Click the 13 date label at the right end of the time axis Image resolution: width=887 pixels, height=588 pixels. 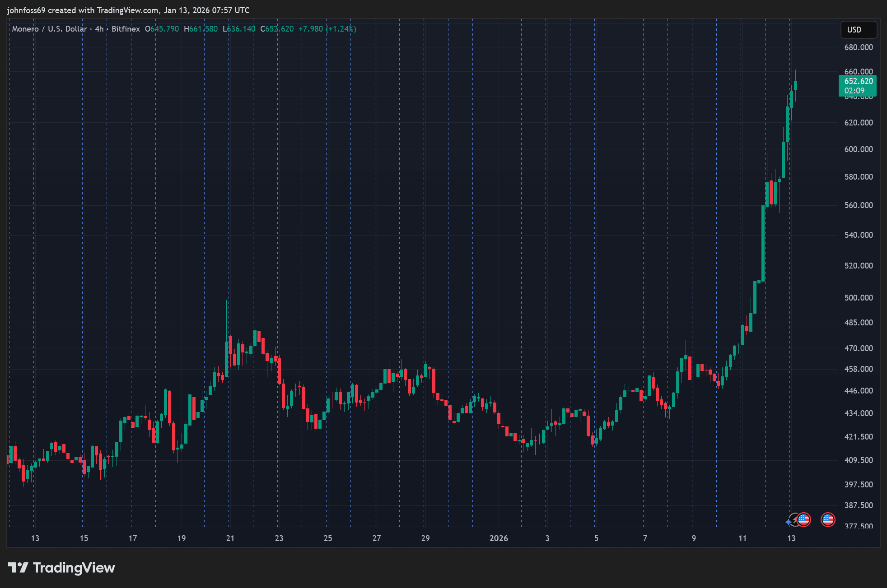[x=791, y=538]
